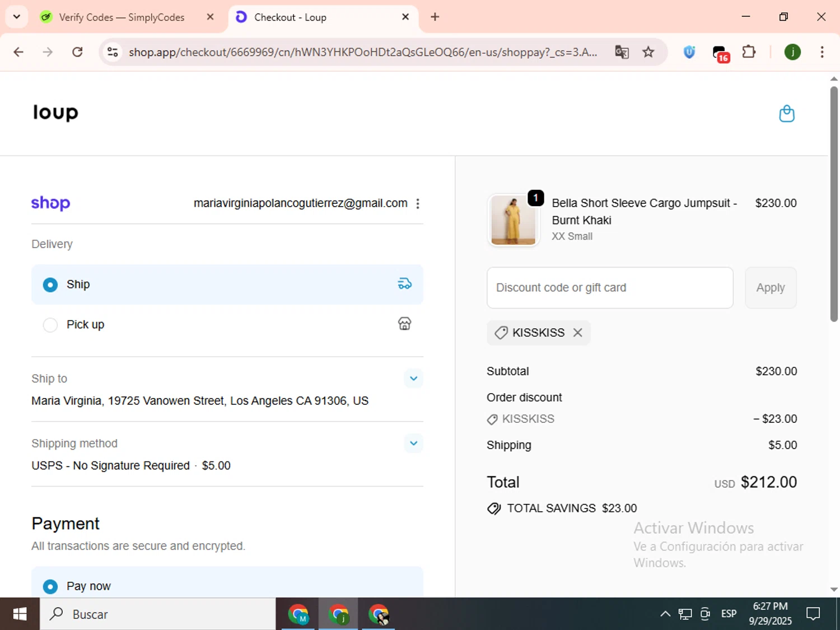Viewport: 840px width, 630px height.
Task: Open the third Chrome taskbar icon
Action: coord(379,614)
